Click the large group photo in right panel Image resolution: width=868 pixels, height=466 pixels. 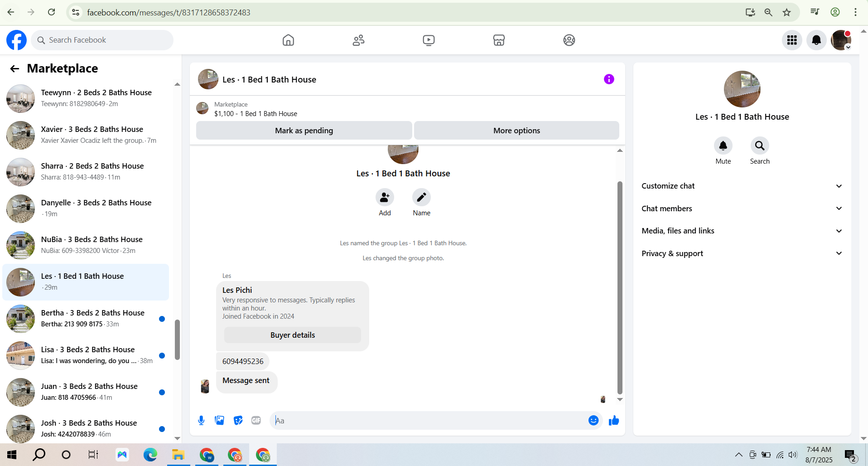742,89
